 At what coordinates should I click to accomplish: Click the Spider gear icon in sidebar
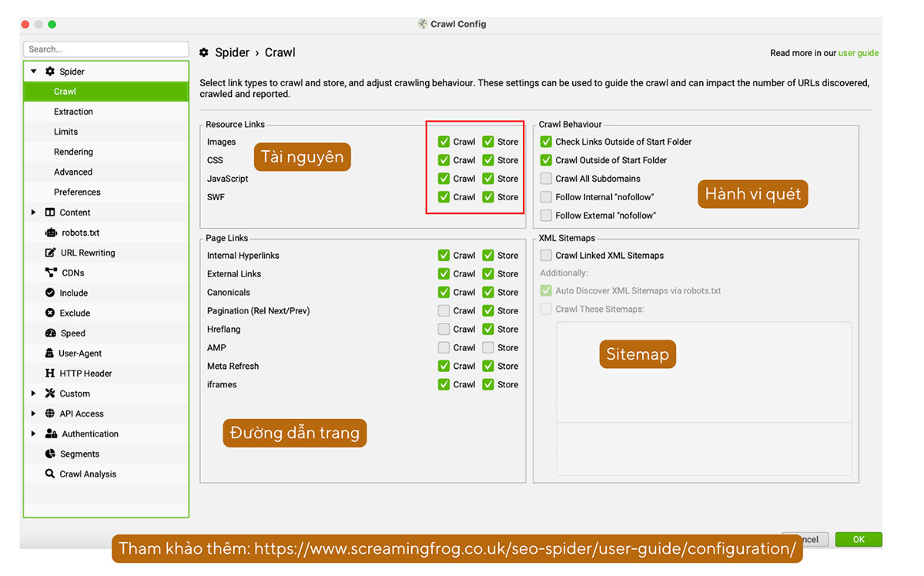pyautogui.click(x=50, y=72)
